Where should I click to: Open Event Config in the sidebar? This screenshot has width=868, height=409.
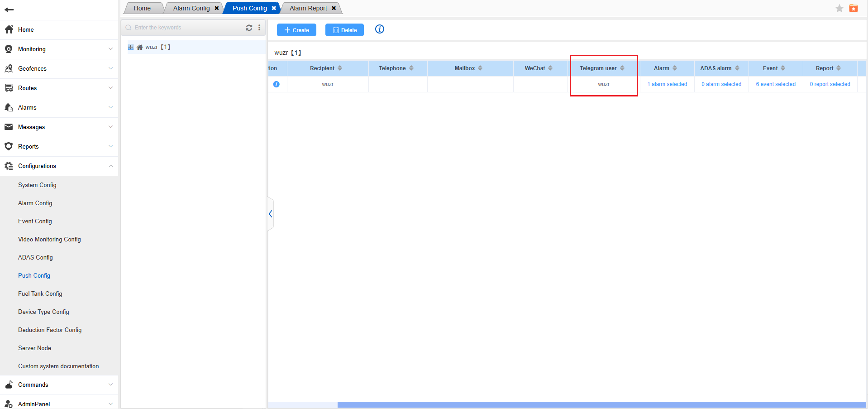click(35, 221)
